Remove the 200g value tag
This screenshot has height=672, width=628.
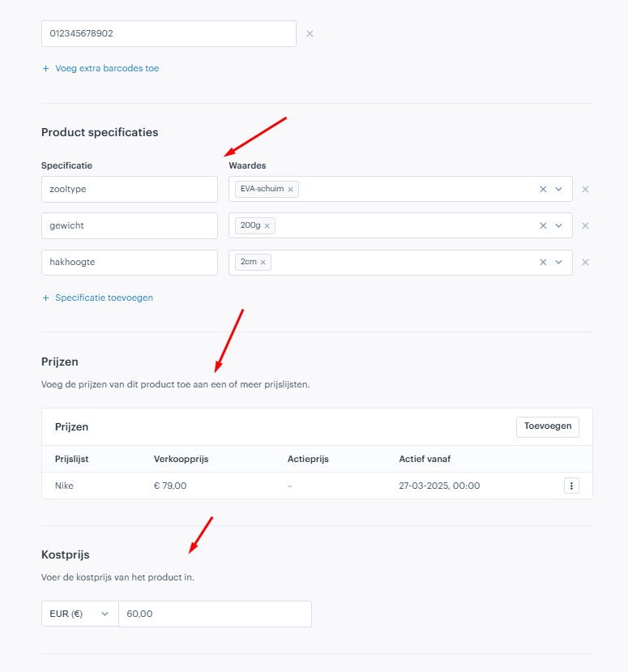(x=267, y=226)
